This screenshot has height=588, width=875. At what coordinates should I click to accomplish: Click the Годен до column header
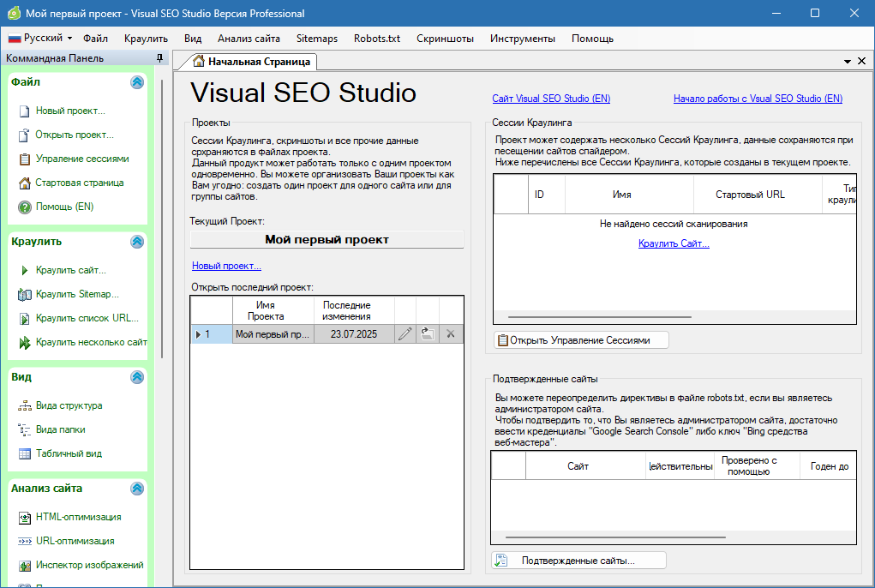[830, 465]
